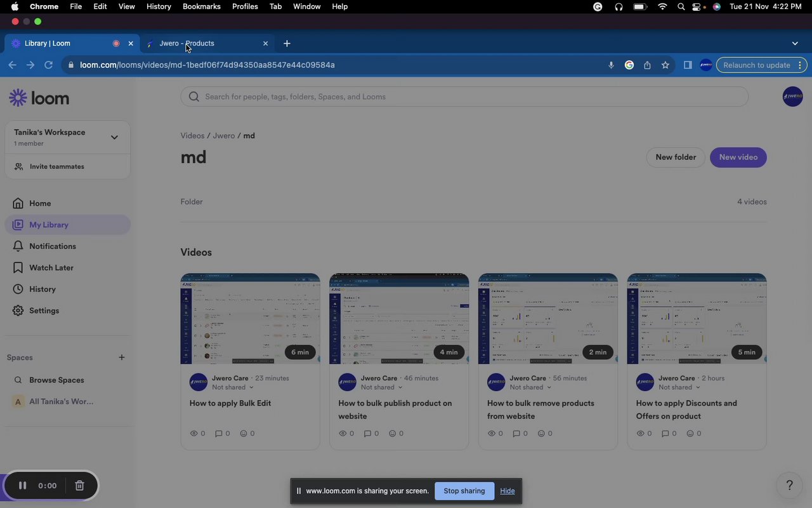Click the plus icon next to Spaces

point(122,358)
